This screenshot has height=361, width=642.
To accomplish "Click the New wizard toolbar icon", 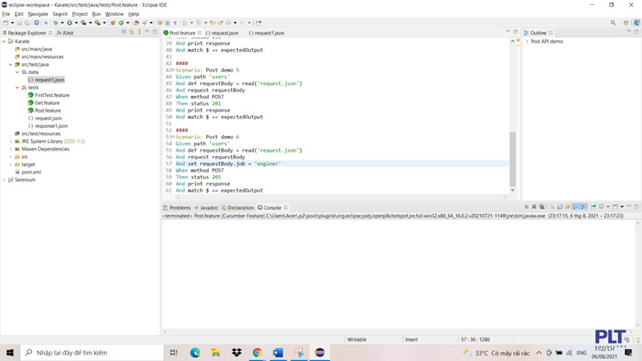I will point(6,23).
